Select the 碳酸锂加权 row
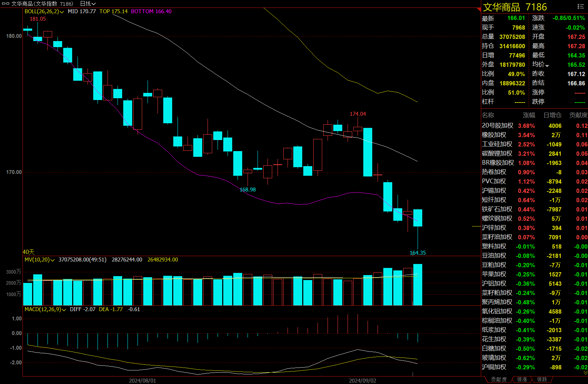Viewport: 588px width, 384px height. click(534, 154)
